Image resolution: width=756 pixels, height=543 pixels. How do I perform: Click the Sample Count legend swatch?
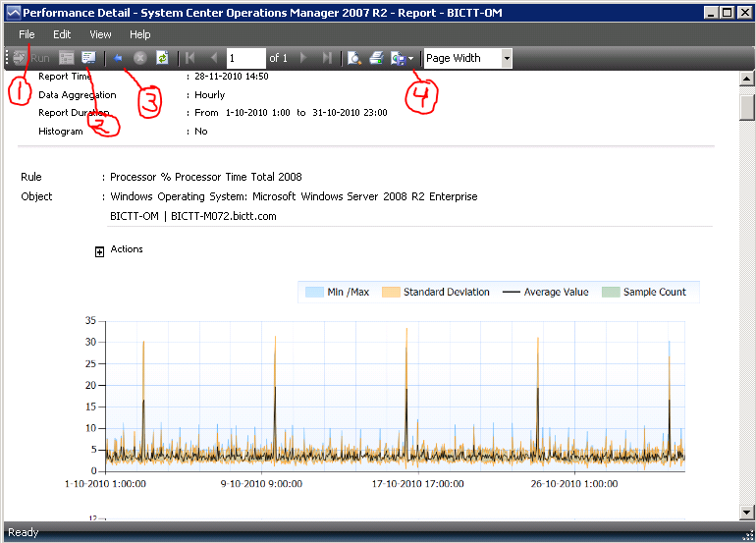pos(611,292)
